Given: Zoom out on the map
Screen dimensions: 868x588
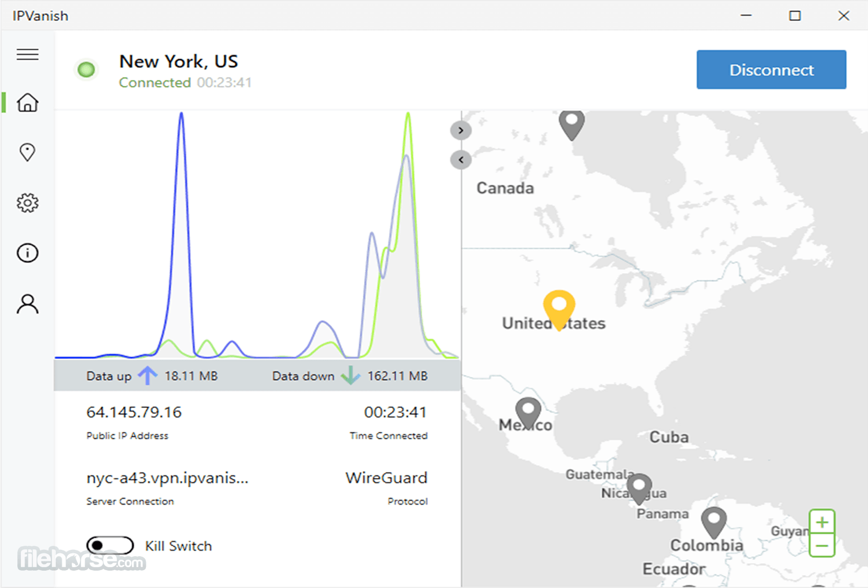Looking at the screenshot, I should (x=822, y=546).
